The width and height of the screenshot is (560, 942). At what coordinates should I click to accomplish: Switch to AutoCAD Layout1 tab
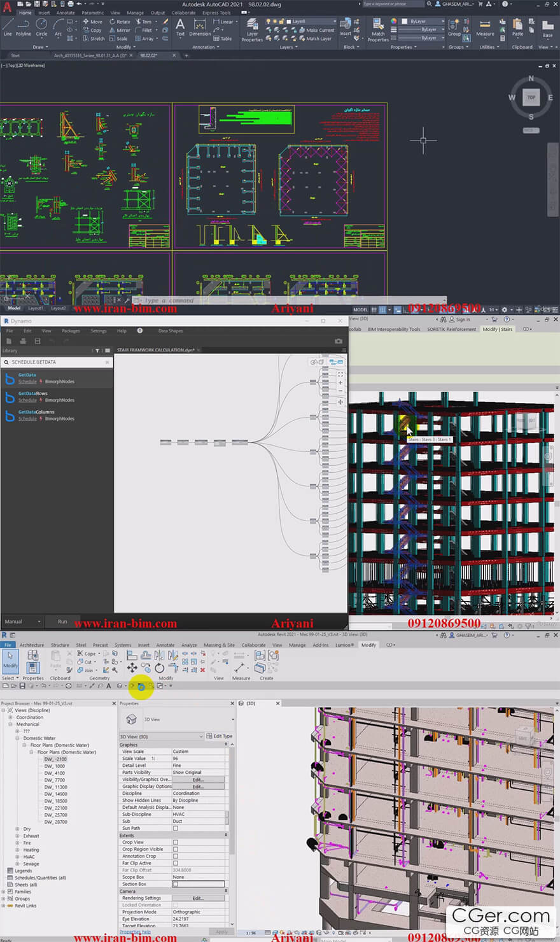click(36, 308)
